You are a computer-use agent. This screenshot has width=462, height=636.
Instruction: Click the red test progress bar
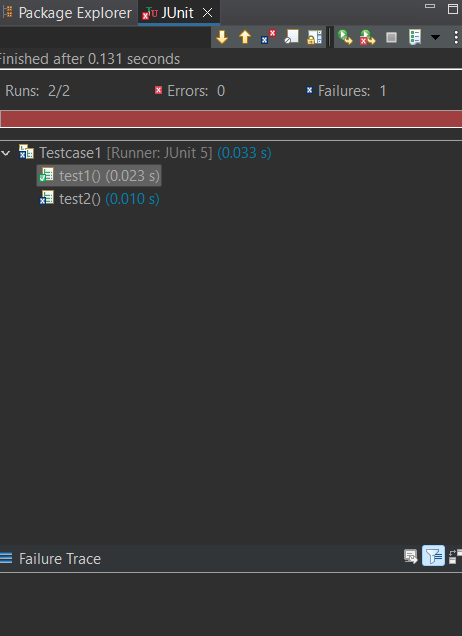[x=231, y=119]
